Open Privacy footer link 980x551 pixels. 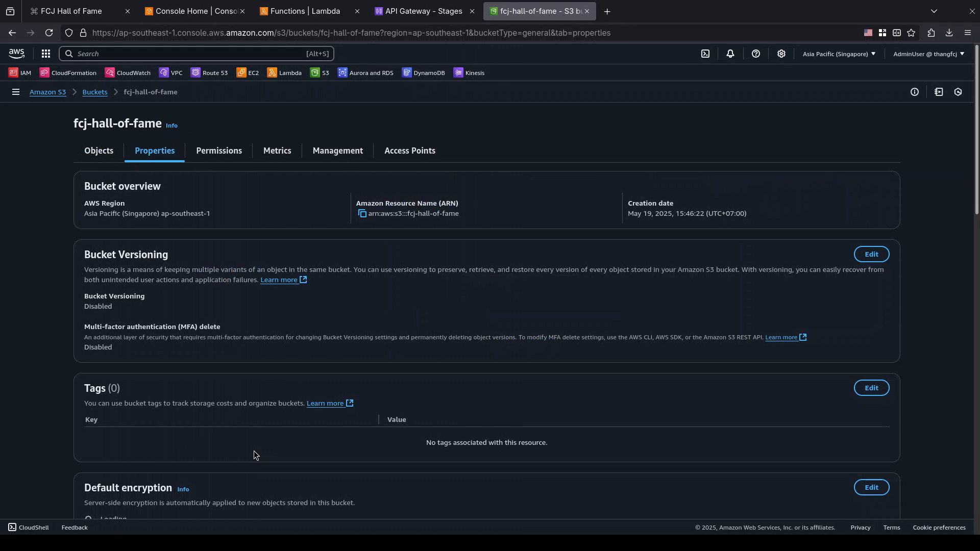861,528
